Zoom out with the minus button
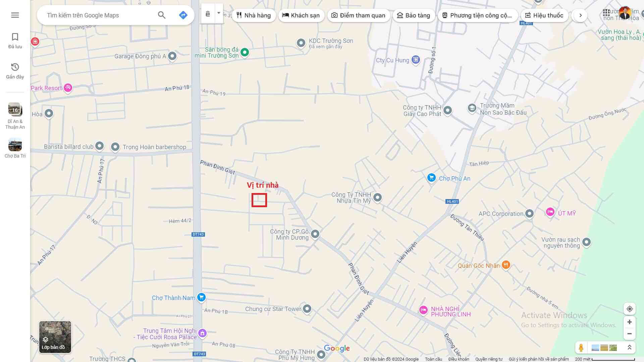Viewport: 644px width, 362px height. [x=630, y=334]
